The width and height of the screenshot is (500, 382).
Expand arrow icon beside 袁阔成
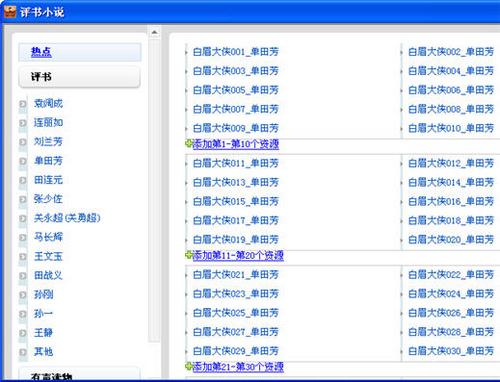23,104
